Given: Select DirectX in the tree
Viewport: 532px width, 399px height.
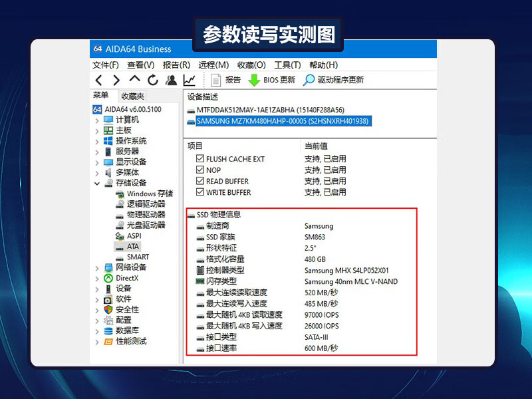Looking at the screenshot, I should pos(121,278).
